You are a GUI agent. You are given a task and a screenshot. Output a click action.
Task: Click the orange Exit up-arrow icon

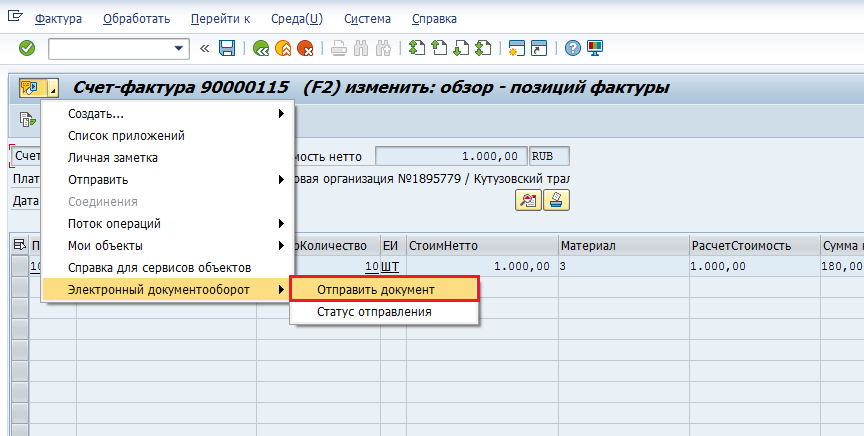283,48
